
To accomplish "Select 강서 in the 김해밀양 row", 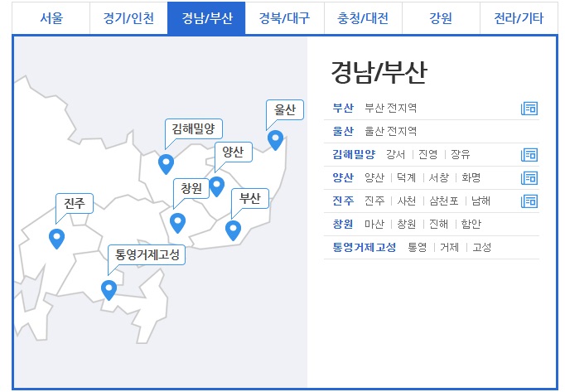I will click(396, 154).
